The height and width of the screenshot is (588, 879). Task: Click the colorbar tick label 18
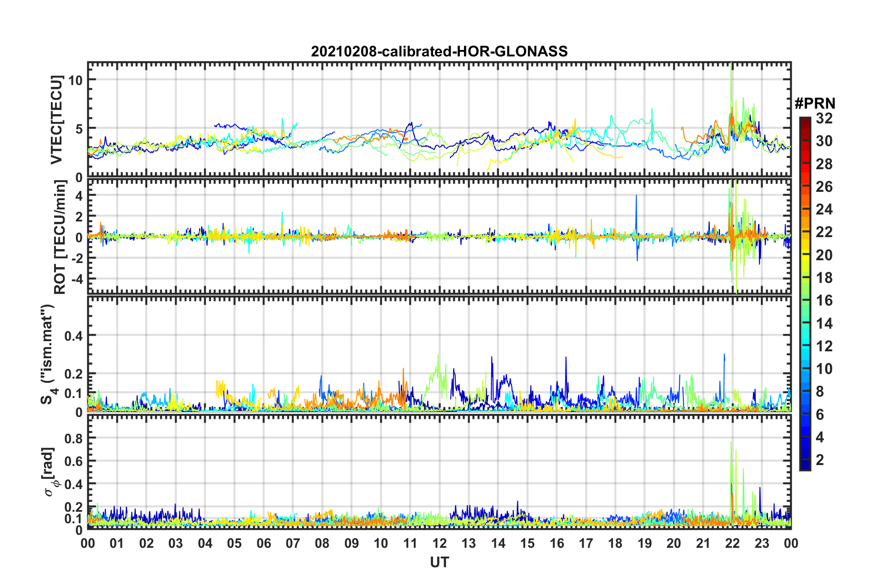click(x=824, y=278)
